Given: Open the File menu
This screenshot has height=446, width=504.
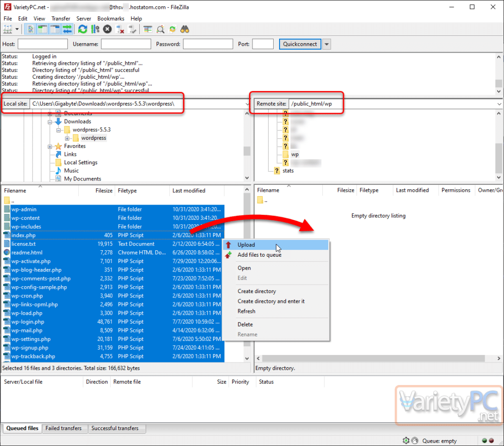Looking at the screenshot, I should pyautogui.click(x=8, y=18).
